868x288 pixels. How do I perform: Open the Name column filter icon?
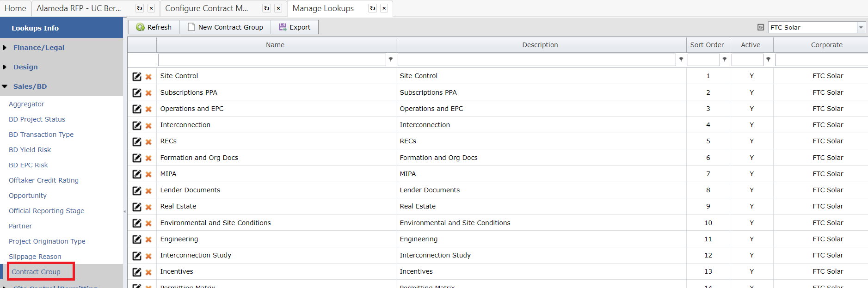[391, 59]
